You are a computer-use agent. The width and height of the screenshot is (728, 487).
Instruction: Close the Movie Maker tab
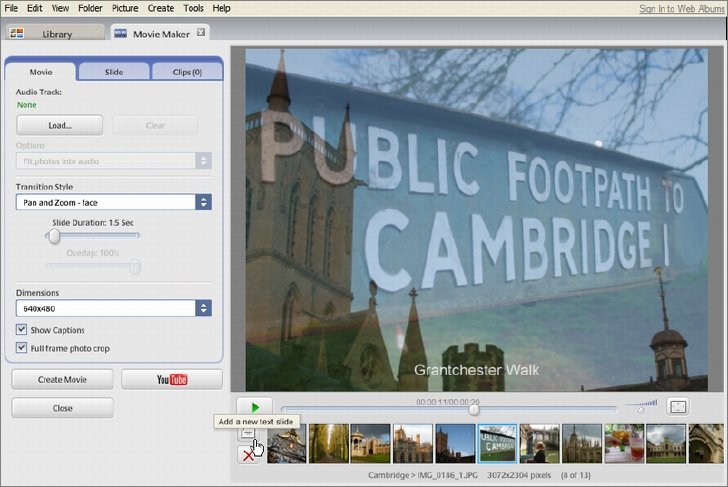pyautogui.click(x=201, y=32)
